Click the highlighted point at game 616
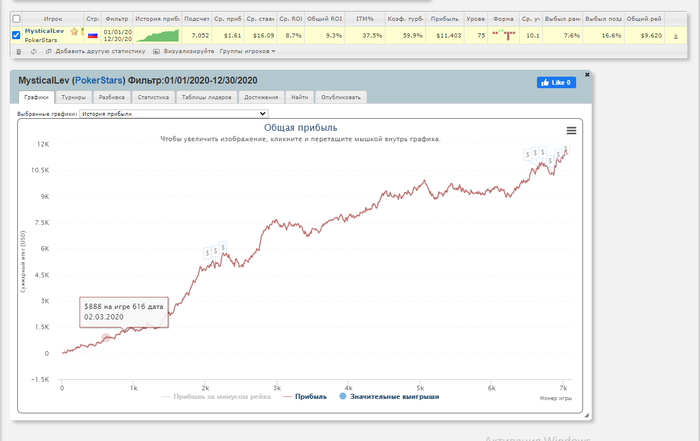 (106, 337)
